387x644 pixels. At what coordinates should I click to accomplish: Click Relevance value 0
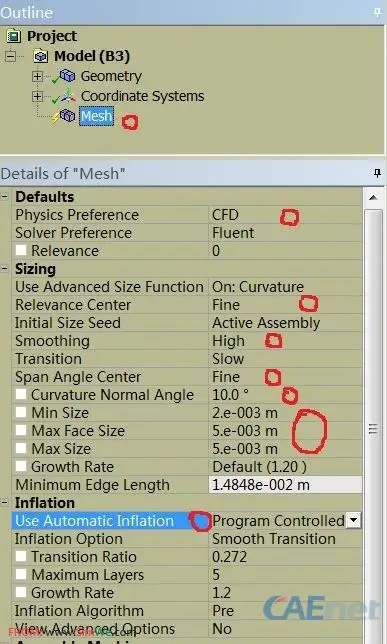point(216,251)
